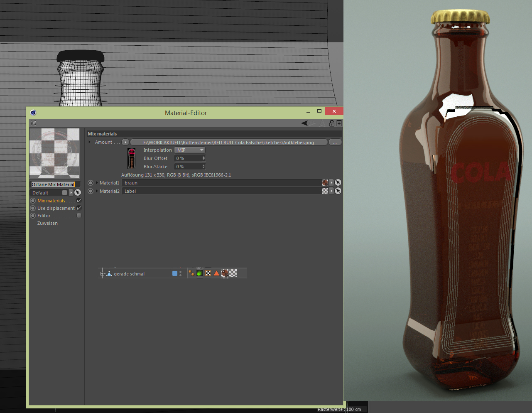The image size is (532, 413).
Task: Click the browse button with three dots
Action: pyautogui.click(x=335, y=142)
